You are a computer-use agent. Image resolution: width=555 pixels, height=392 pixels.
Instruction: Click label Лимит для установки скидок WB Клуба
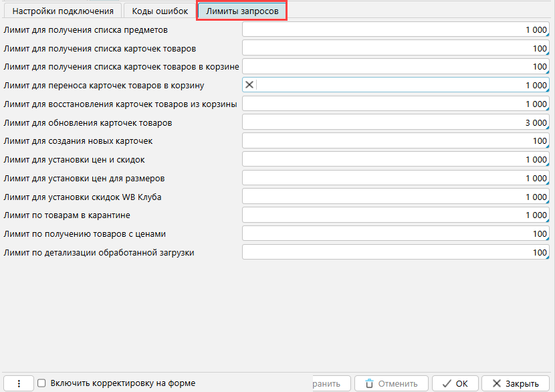[82, 197]
